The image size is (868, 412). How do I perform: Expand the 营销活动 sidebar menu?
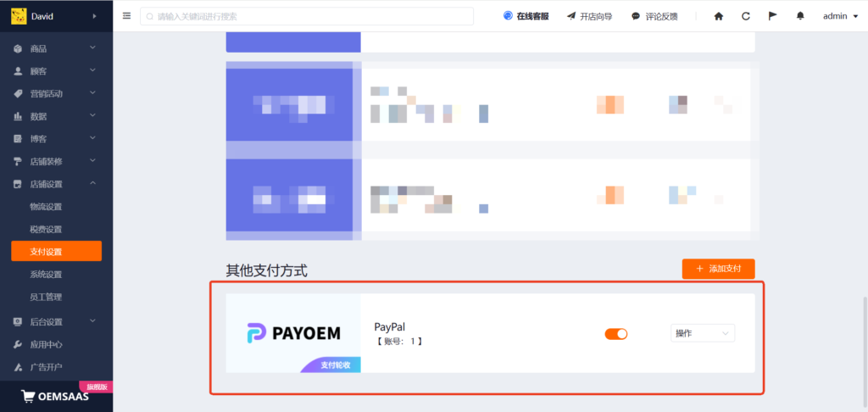[57, 93]
